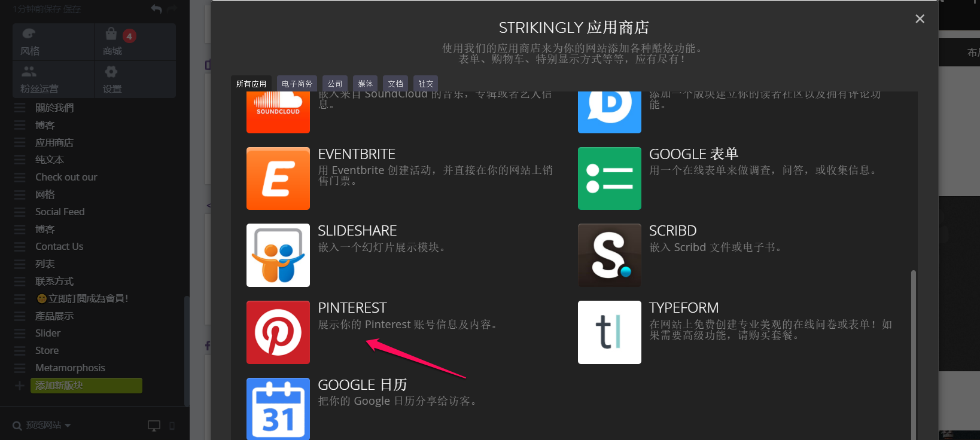Image resolution: width=980 pixels, height=440 pixels.
Task: Select the Slider section
Action: click(48, 333)
